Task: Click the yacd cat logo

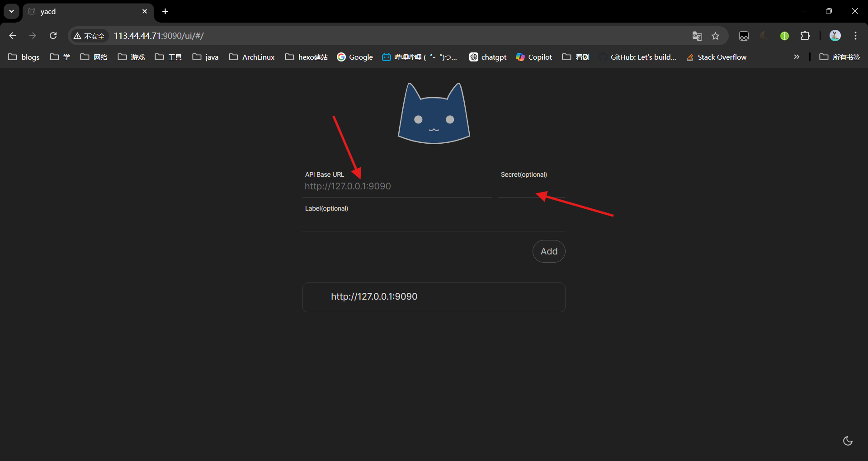Action: pyautogui.click(x=434, y=113)
